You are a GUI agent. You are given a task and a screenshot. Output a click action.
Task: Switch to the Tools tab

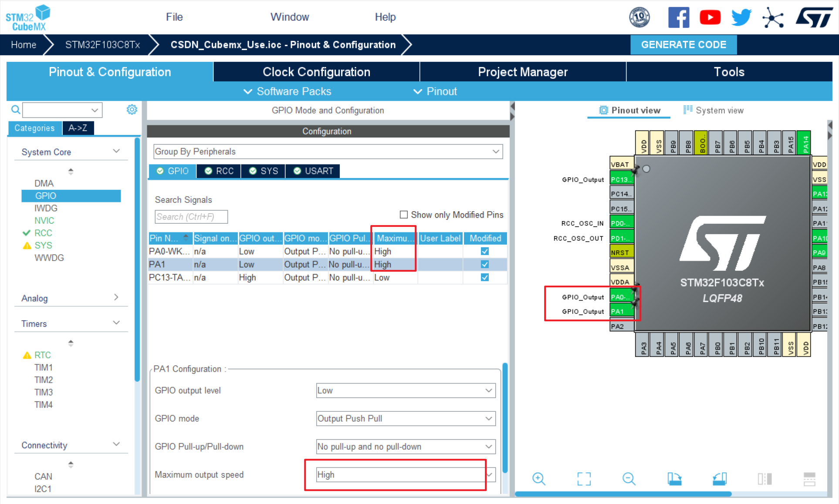(729, 72)
